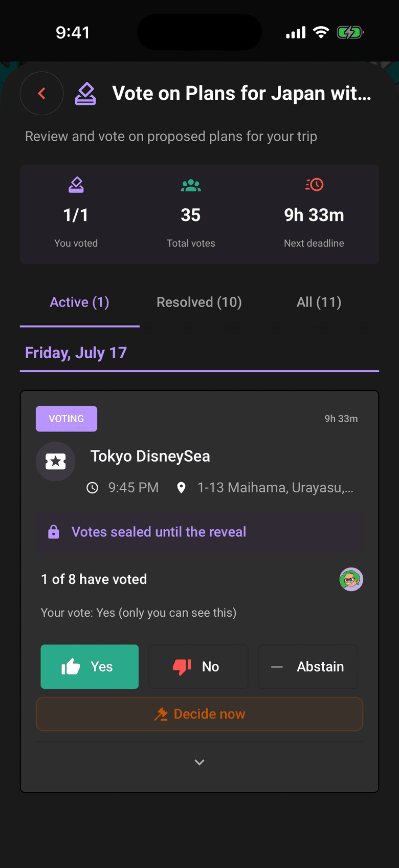Tap the Next deadline clock icon
The image size is (399, 868).
click(314, 185)
